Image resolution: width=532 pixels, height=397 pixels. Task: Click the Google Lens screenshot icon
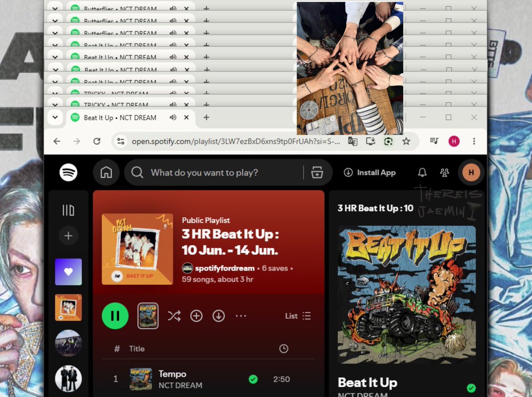[388, 141]
